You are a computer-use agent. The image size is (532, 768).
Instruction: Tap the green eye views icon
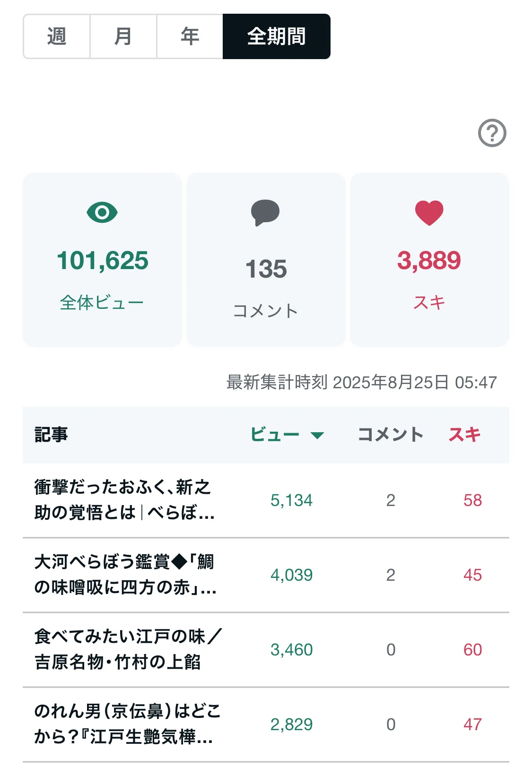pyautogui.click(x=102, y=212)
